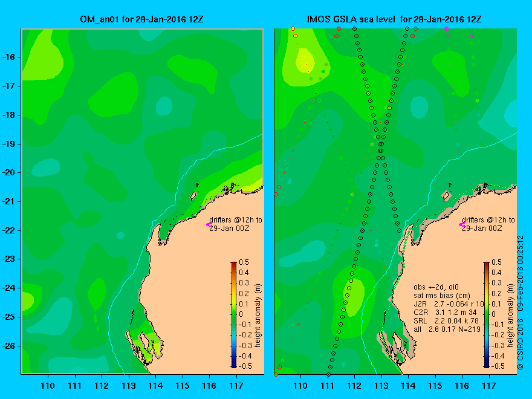
Task: Click the 0.5 tick on right colorbar
Action: click(x=497, y=262)
